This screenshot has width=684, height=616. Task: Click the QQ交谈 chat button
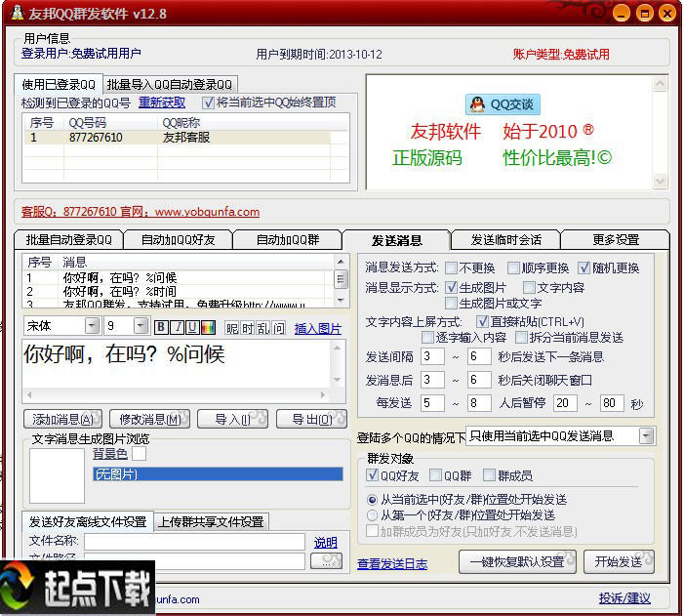tap(503, 104)
